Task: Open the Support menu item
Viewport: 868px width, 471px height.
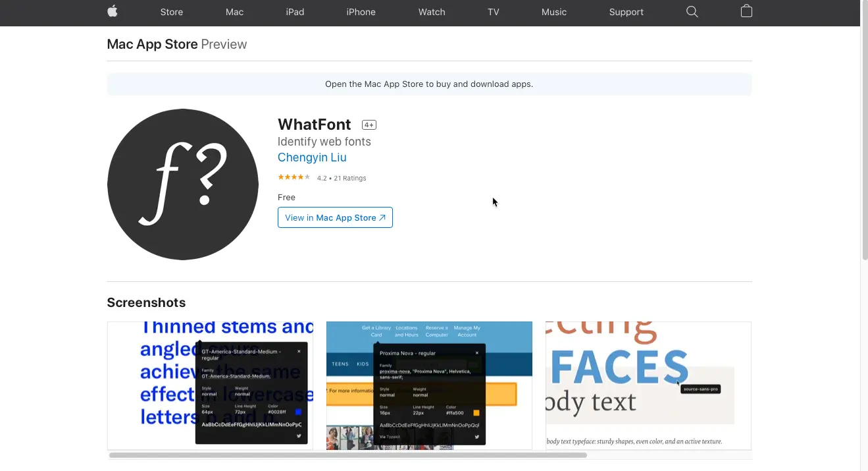Action: [625, 12]
